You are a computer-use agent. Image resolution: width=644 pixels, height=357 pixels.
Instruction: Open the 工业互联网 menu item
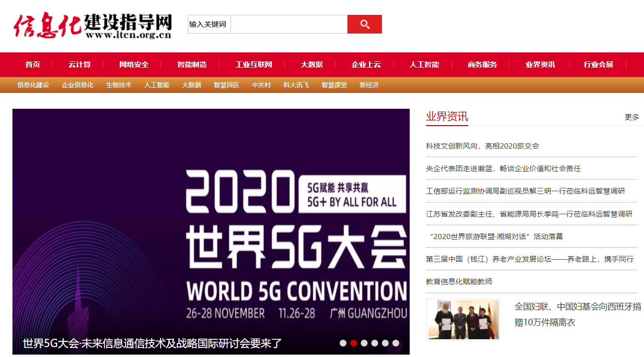coord(253,65)
